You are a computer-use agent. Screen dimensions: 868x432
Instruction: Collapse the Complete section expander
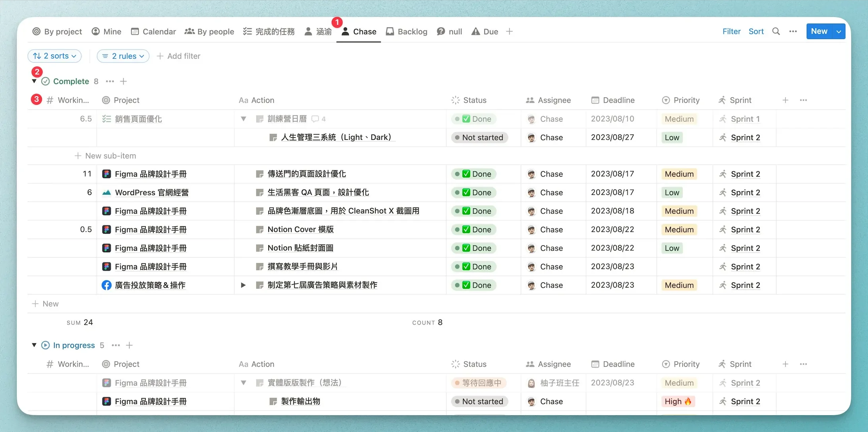(34, 81)
